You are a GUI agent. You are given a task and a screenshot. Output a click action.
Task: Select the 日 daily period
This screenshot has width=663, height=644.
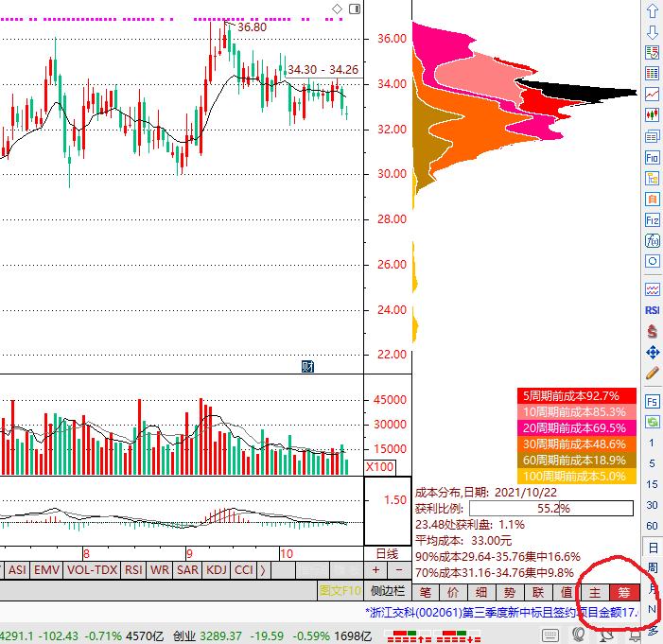pyautogui.click(x=653, y=548)
